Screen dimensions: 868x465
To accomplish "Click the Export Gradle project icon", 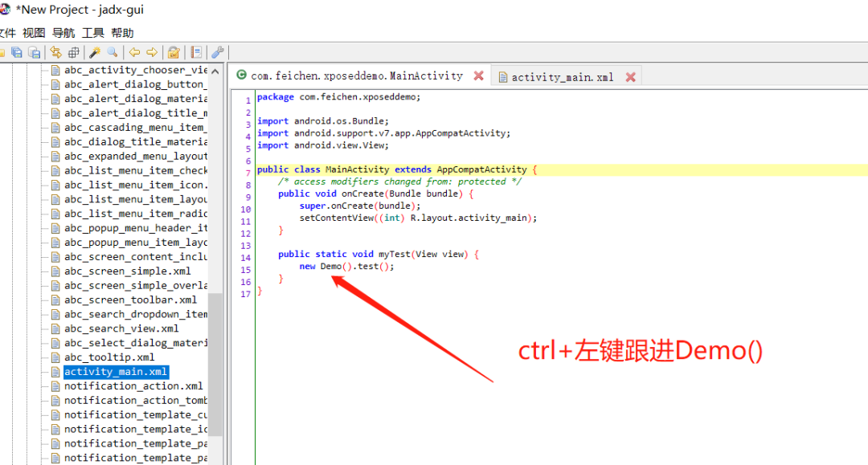I will 35,52.
